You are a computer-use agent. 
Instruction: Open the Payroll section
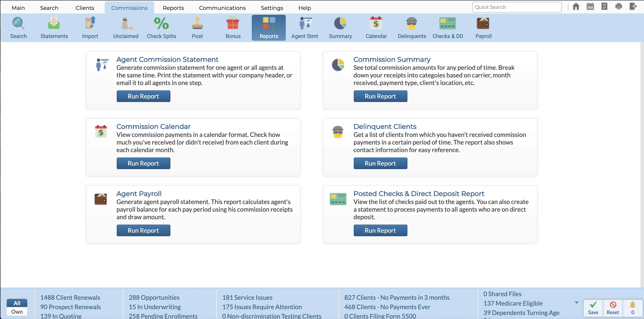click(x=483, y=28)
